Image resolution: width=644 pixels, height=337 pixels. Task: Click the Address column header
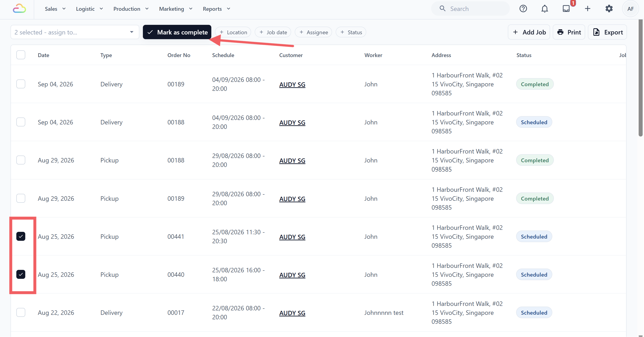pyautogui.click(x=441, y=55)
